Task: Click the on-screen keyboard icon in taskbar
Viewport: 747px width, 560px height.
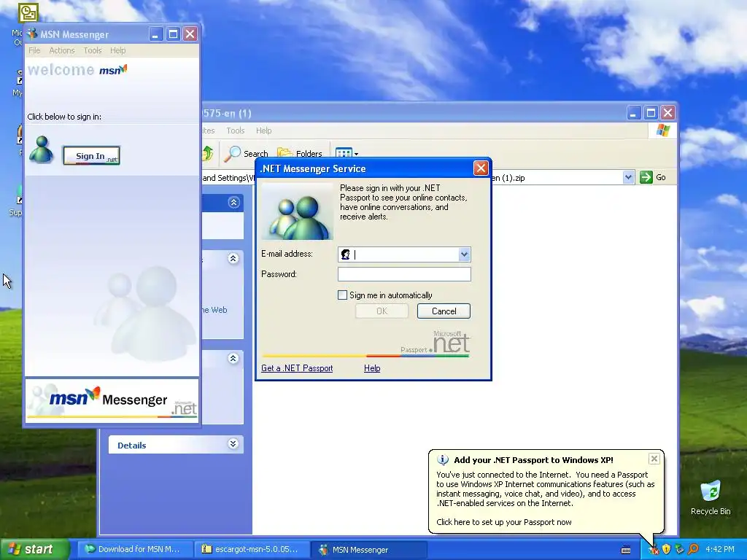Action: pos(626,550)
